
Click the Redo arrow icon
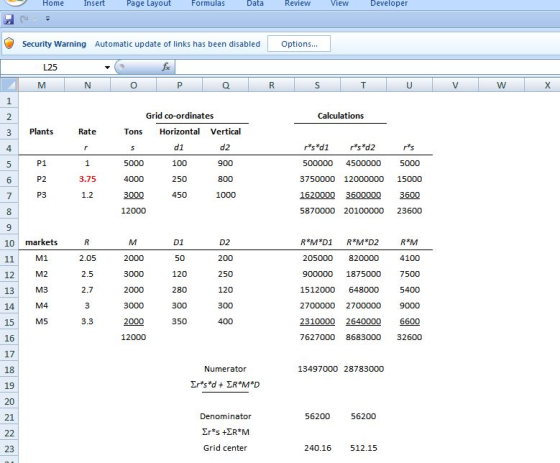[x=24, y=19]
